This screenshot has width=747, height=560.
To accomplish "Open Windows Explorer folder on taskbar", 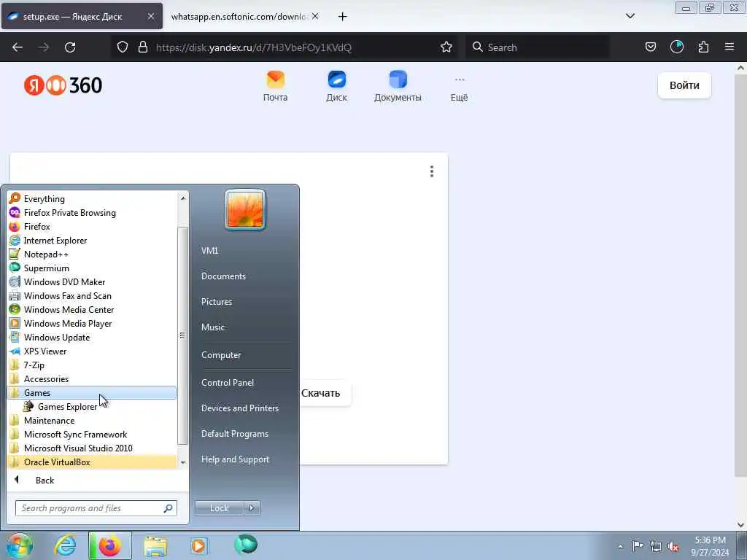I will (155, 545).
